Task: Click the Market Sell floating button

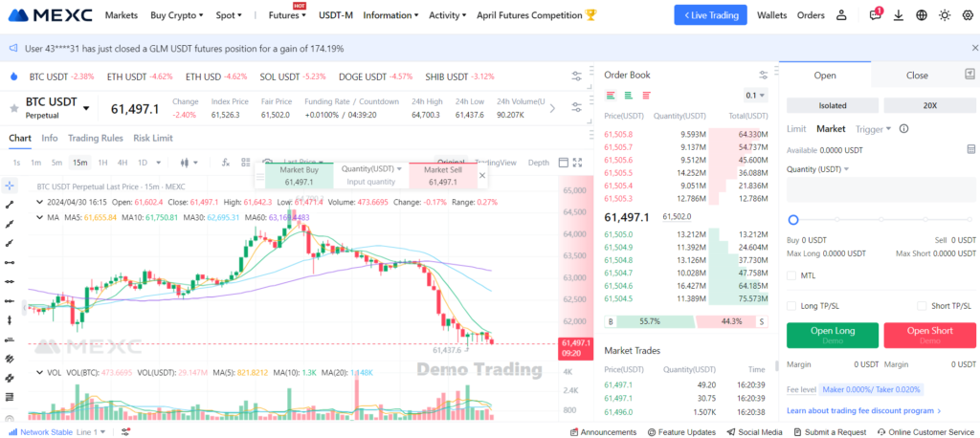Action: (x=442, y=176)
